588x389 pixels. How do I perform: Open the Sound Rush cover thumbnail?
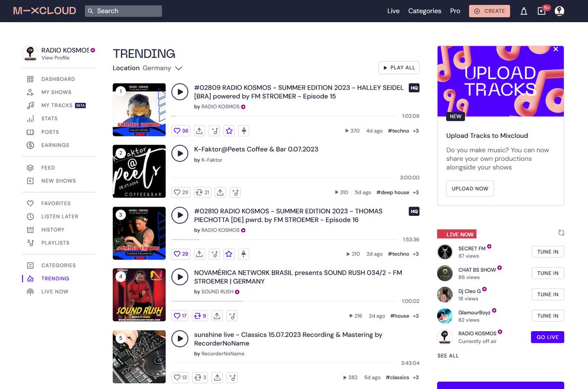pos(139,295)
